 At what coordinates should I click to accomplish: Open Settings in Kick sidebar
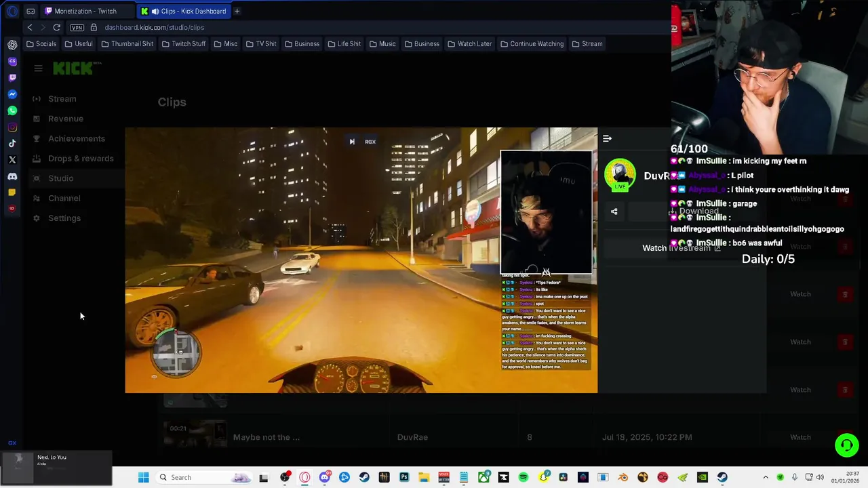(64, 218)
